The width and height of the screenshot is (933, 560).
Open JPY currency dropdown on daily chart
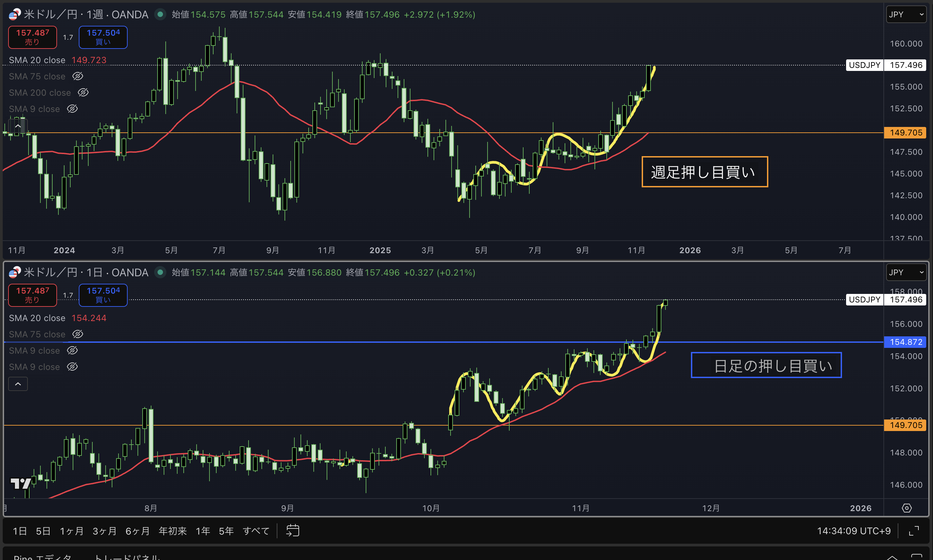tap(905, 272)
